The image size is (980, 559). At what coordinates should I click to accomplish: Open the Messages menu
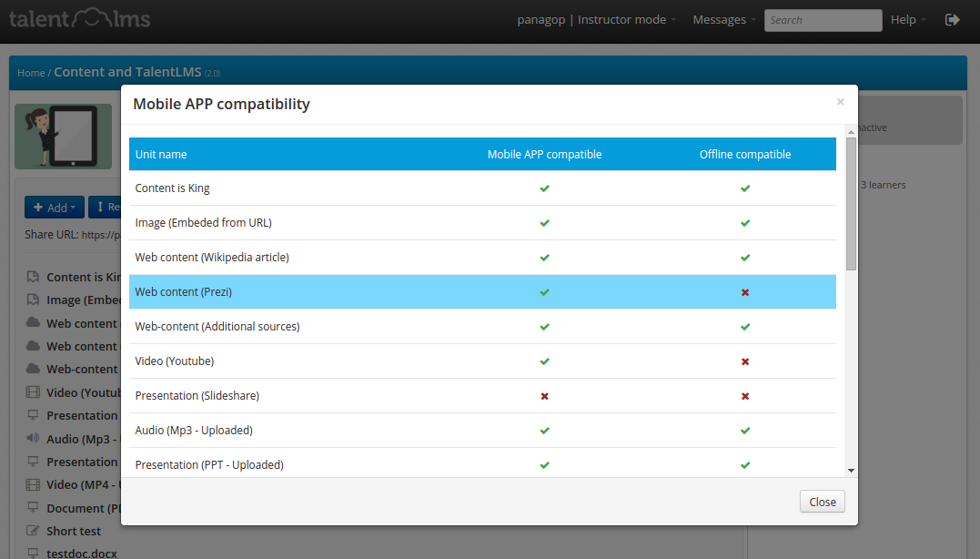723,20
